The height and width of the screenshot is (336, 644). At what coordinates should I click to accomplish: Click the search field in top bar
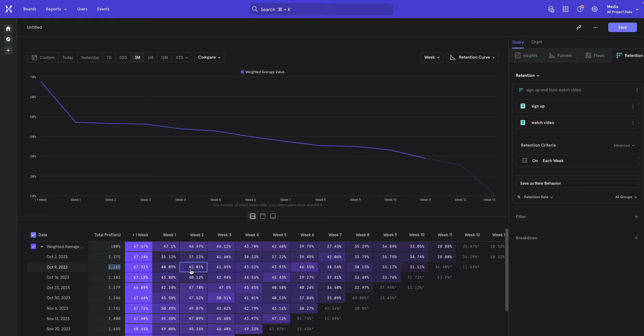point(321,9)
